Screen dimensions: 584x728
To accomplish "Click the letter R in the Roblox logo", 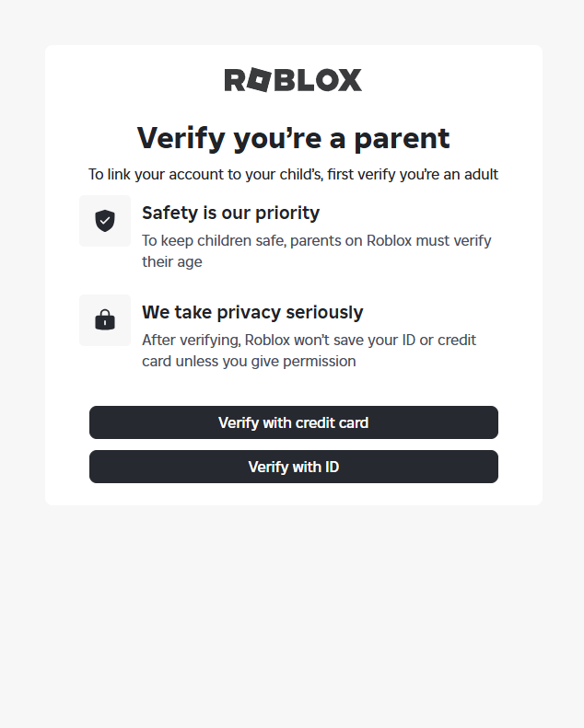I will coord(235,81).
